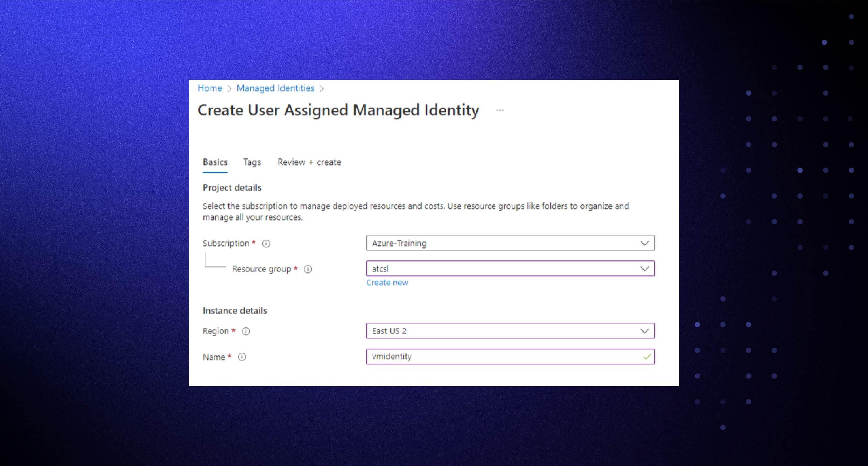Open the Region dropdown

tap(644, 330)
